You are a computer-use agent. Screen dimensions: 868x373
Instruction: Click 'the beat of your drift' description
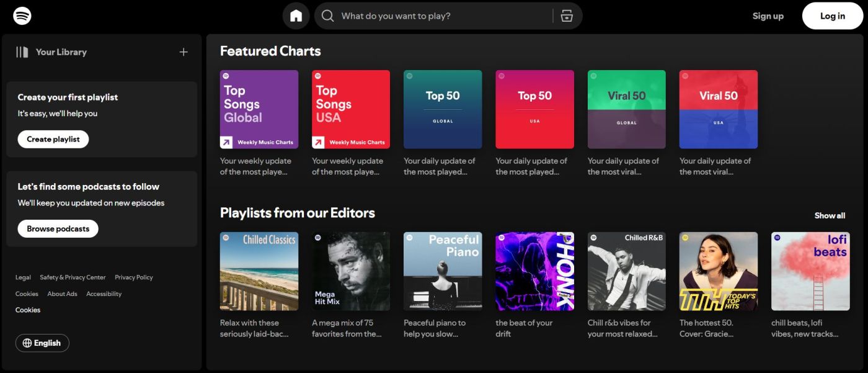524,328
